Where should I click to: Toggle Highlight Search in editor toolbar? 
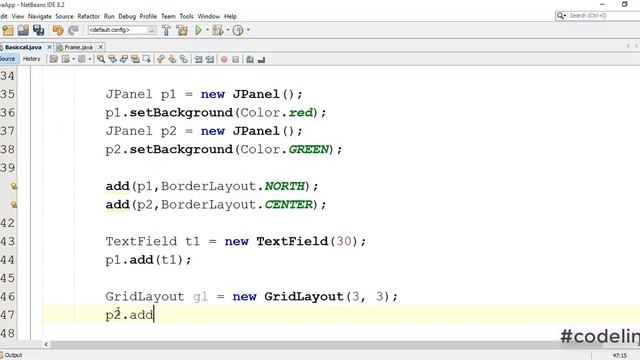(135, 60)
